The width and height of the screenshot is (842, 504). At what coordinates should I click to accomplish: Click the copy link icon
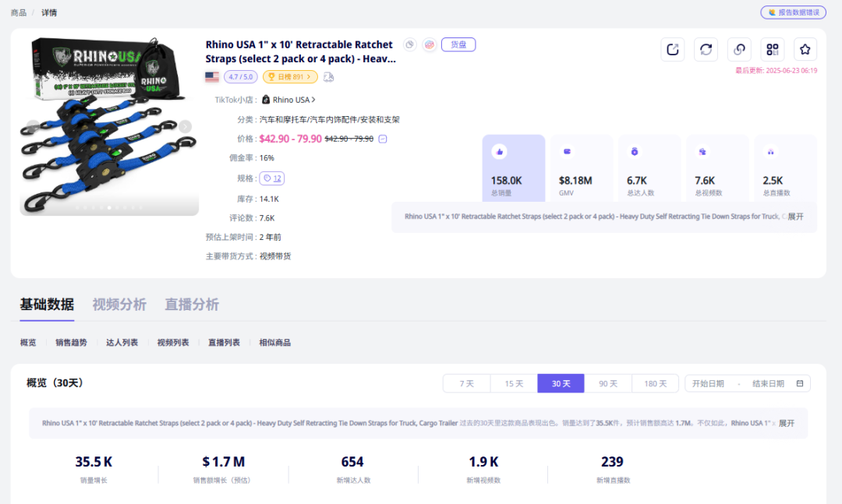tap(739, 49)
